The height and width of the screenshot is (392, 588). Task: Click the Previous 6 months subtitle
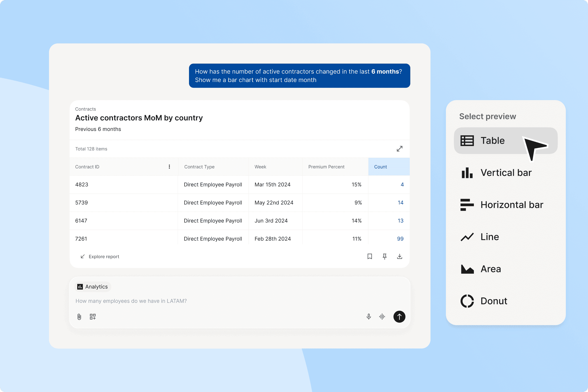[x=98, y=129]
